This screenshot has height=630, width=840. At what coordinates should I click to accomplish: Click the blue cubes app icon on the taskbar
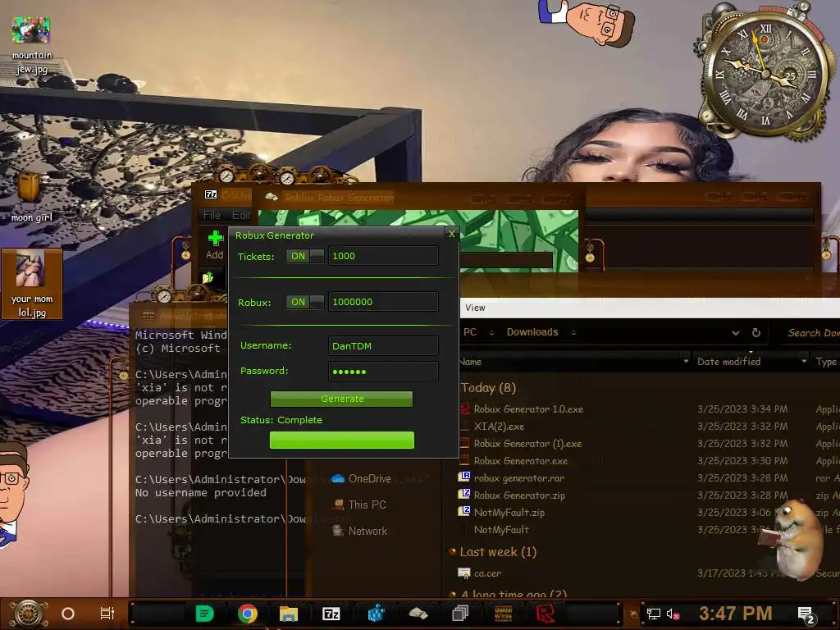(x=376, y=614)
